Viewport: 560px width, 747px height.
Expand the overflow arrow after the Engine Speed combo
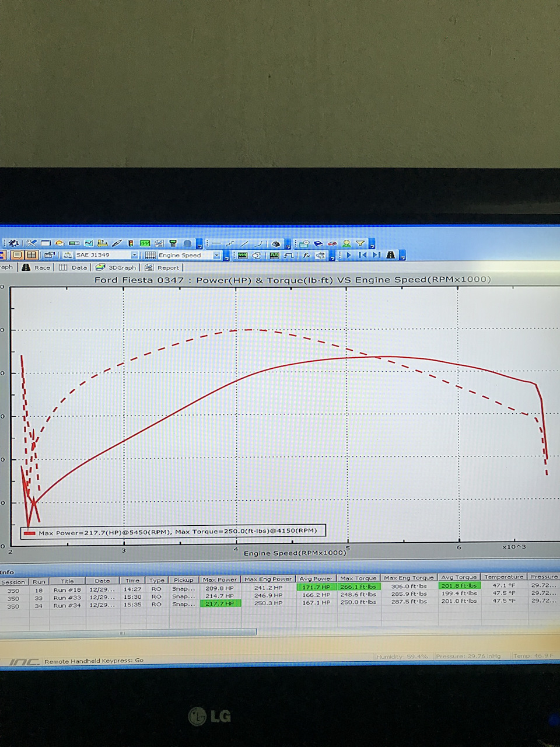coord(226,257)
